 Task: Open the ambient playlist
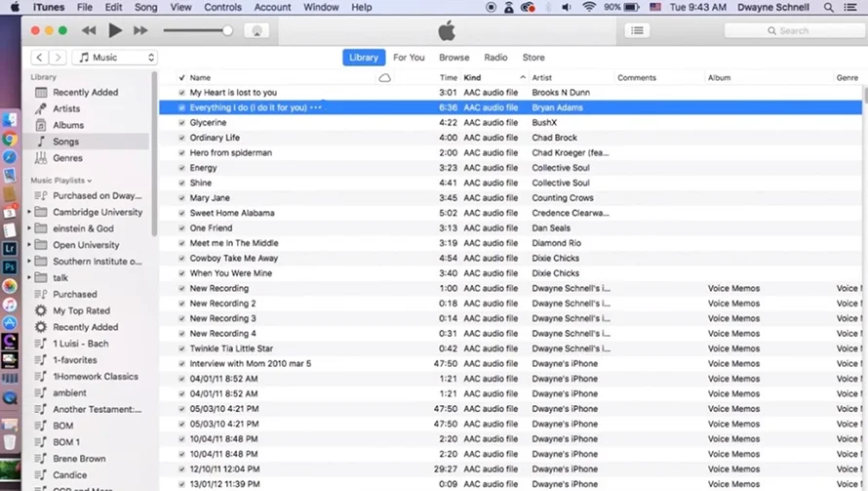[x=69, y=393]
